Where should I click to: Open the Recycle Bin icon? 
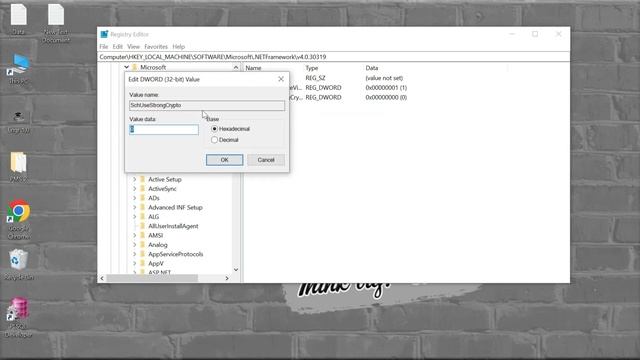click(x=18, y=264)
